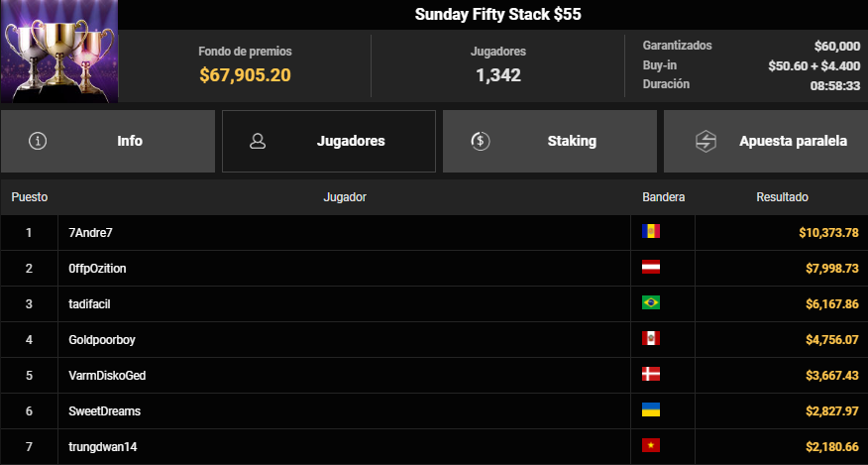The height and width of the screenshot is (465, 868).
Task: Click Brazil flag beside tadifacil
Action: (x=650, y=303)
